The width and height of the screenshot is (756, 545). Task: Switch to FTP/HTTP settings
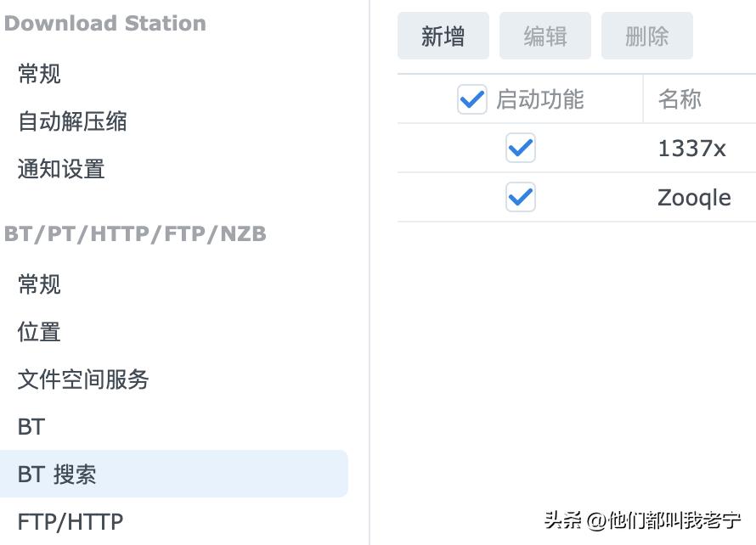pyautogui.click(x=71, y=521)
